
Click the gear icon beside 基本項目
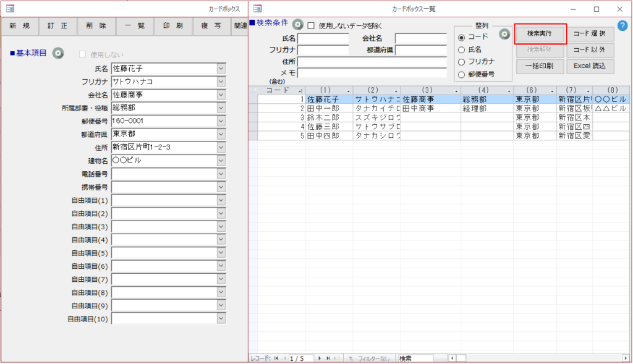click(58, 53)
